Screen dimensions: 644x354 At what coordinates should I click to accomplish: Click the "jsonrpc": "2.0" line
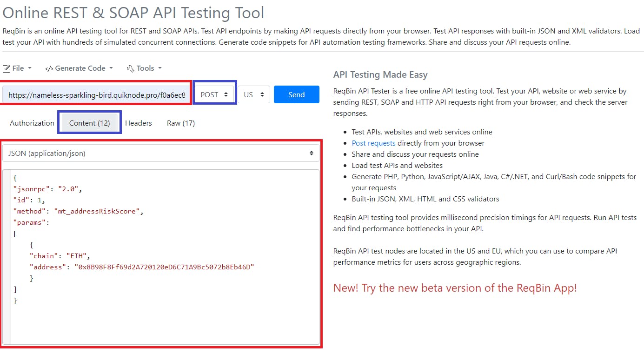coord(48,189)
